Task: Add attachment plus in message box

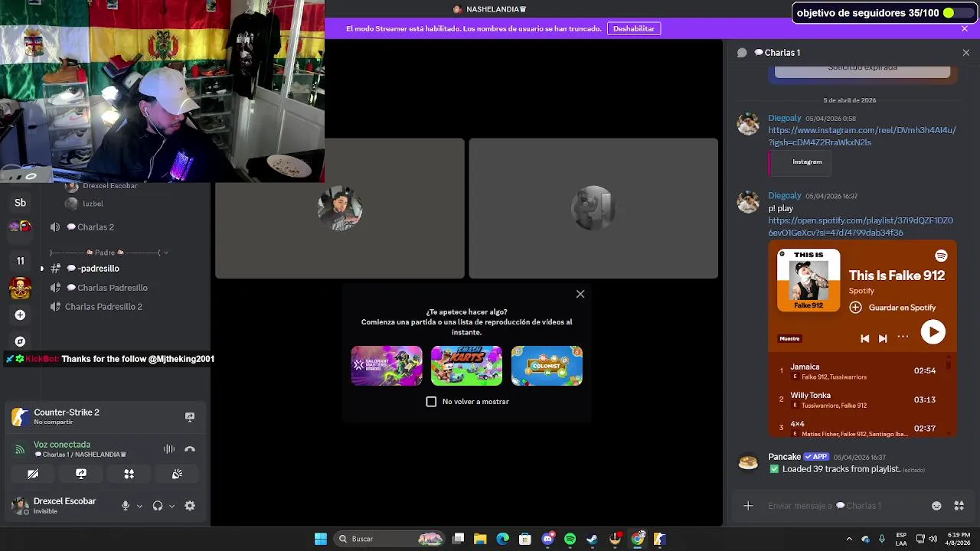Action: pyautogui.click(x=748, y=506)
